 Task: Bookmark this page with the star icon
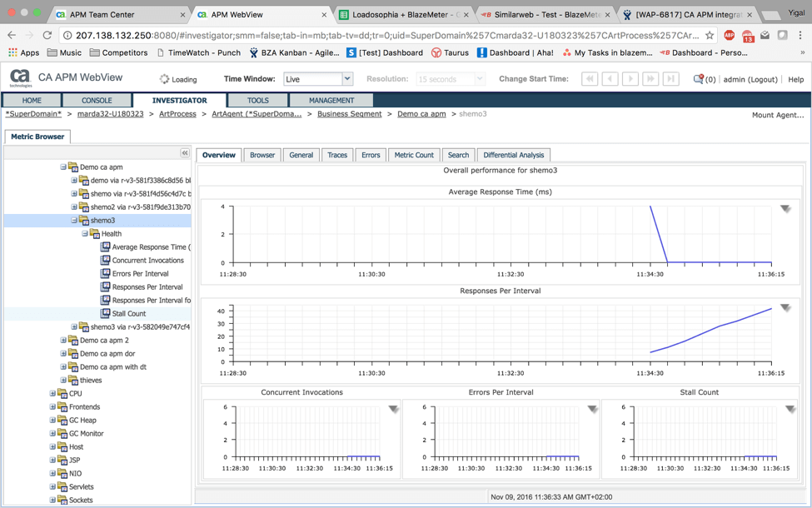point(710,35)
